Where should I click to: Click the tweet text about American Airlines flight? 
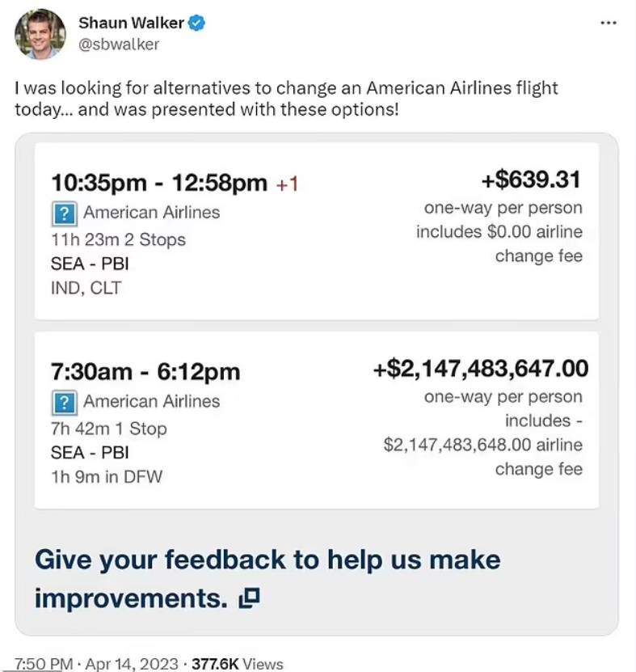[286, 99]
